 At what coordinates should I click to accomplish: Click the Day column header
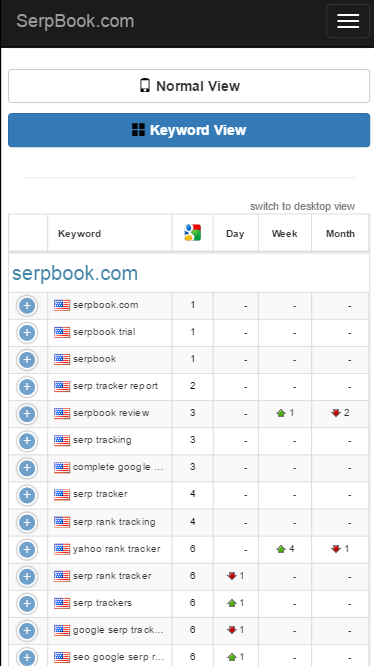(x=235, y=234)
